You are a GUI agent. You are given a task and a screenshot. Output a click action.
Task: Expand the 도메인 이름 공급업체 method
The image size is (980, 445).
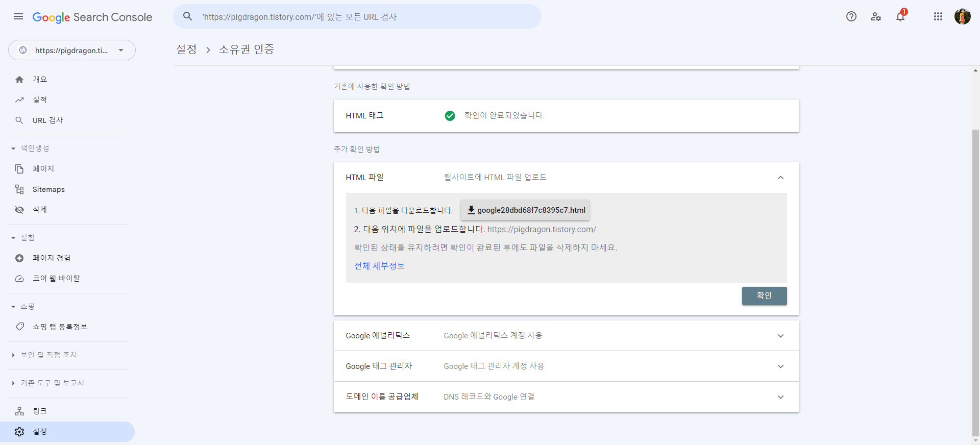click(567, 397)
